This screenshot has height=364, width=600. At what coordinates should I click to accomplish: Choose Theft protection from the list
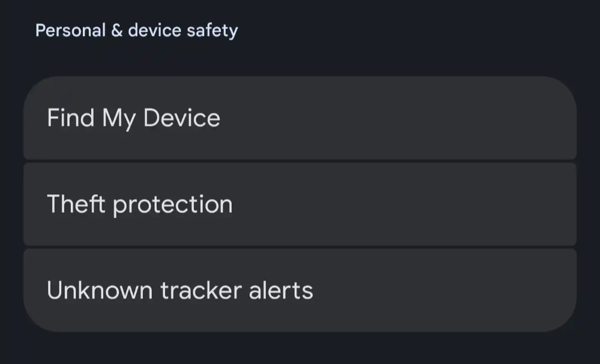click(x=300, y=204)
